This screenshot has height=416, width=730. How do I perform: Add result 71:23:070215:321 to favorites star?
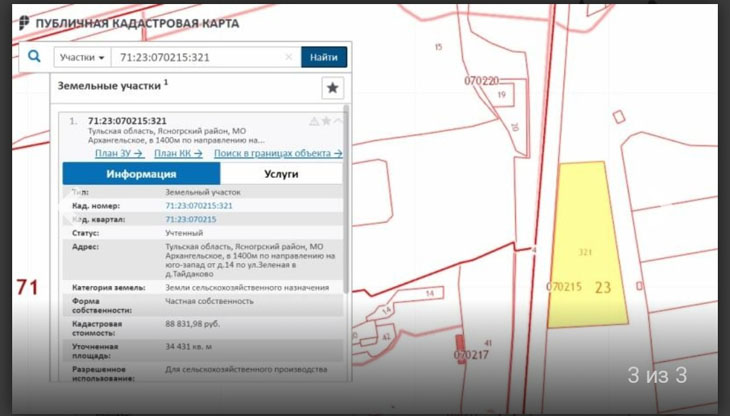pos(326,121)
